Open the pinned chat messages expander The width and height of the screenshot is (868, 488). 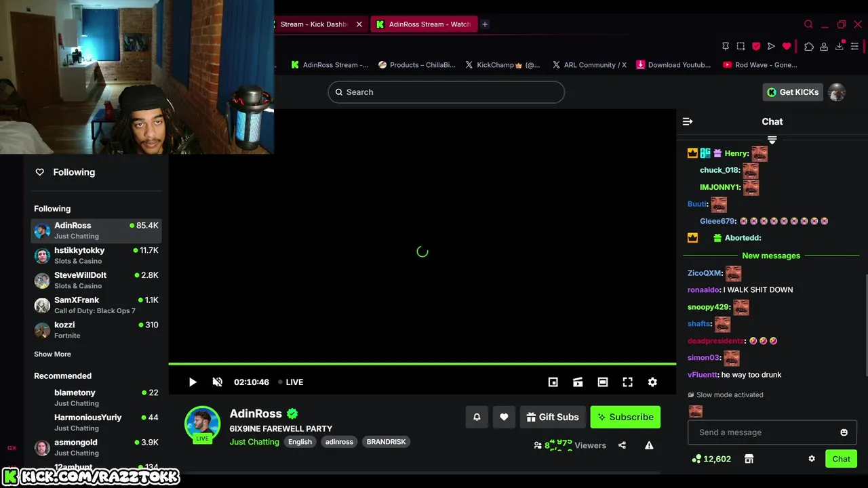[772, 140]
